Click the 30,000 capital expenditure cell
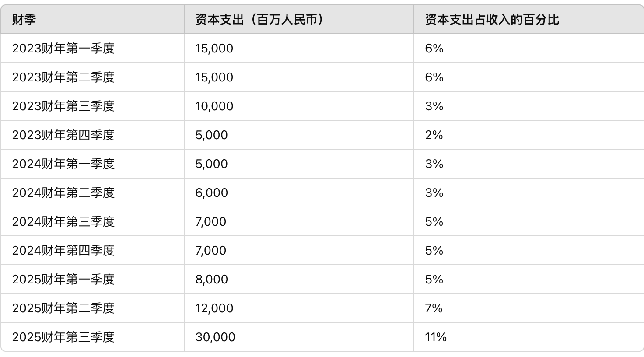The height and width of the screenshot is (357, 644). 215,337
